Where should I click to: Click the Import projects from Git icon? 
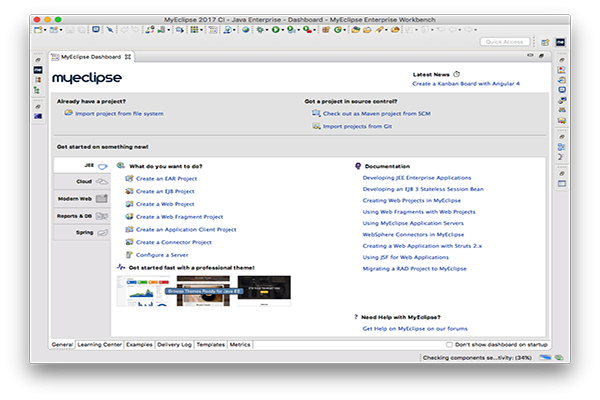pos(315,126)
